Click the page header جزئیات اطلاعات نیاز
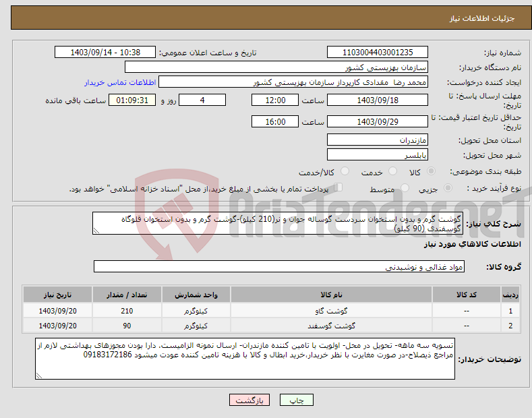 [482, 18]
